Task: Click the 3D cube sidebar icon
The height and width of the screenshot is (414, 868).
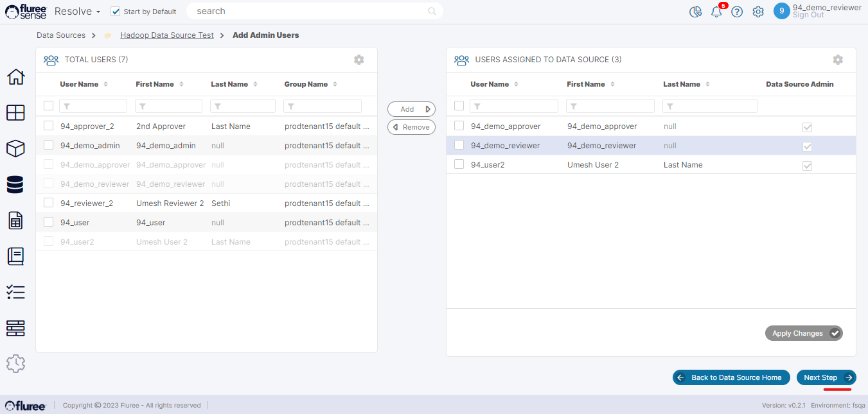Action: tap(15, 149)
